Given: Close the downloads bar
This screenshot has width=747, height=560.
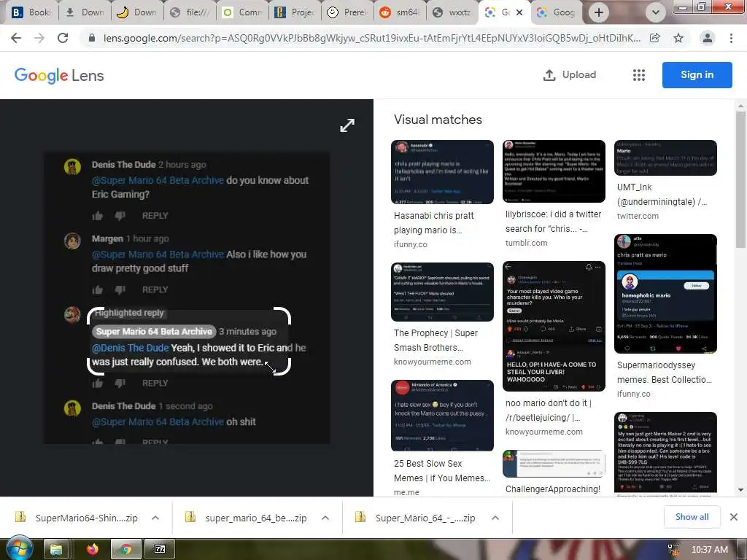Looking at the screenshot, I should click(x=734, y=517).
